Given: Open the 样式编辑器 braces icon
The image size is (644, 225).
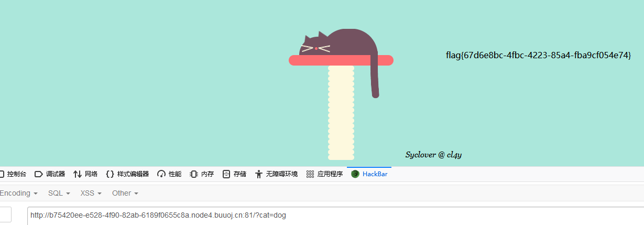Looking at the screenshot, I should pyautogui.click(x=110, y=174).
